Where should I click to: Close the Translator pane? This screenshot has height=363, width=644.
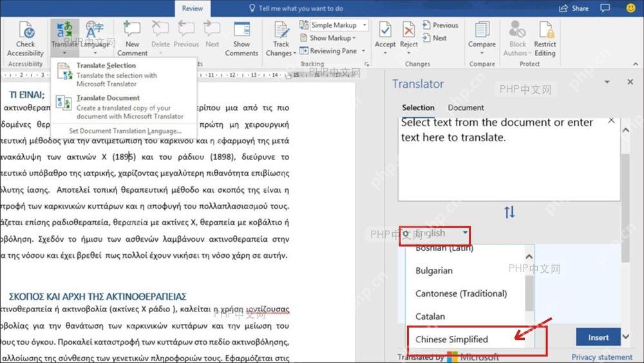(x=630, y=83)
